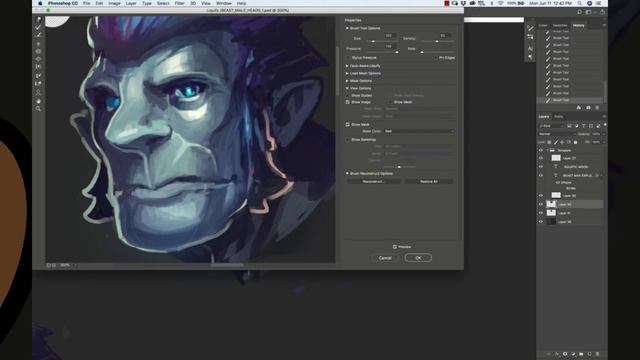
Task: Open the Apple menu
Action: pos(40,3)
